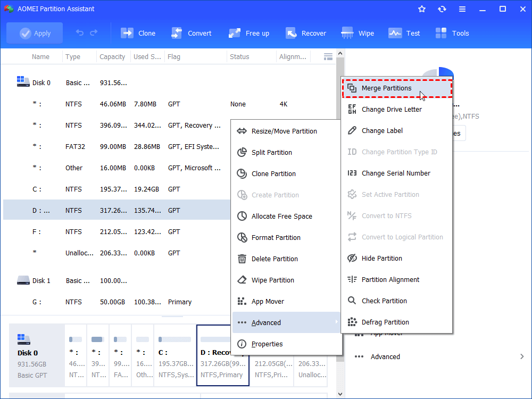The height and width of the screenshot is (399, 532).
Task: Select Hide Partition option
Action: (397, 258)
